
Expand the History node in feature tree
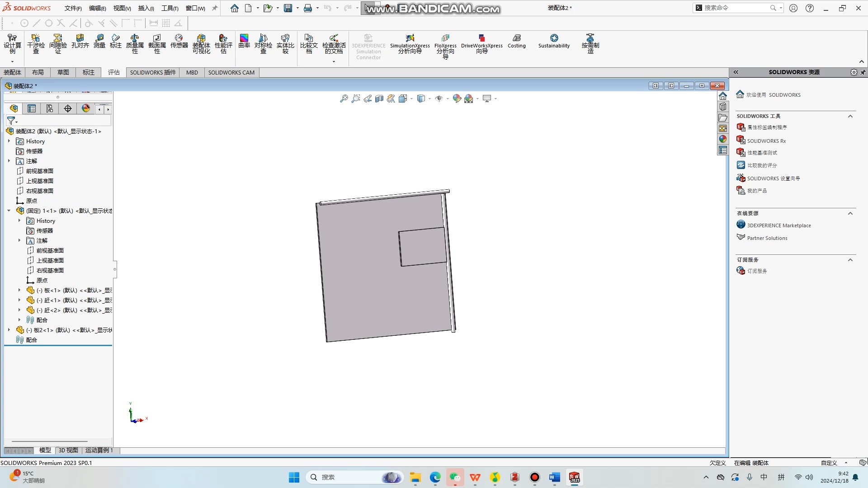coord(9,141)
